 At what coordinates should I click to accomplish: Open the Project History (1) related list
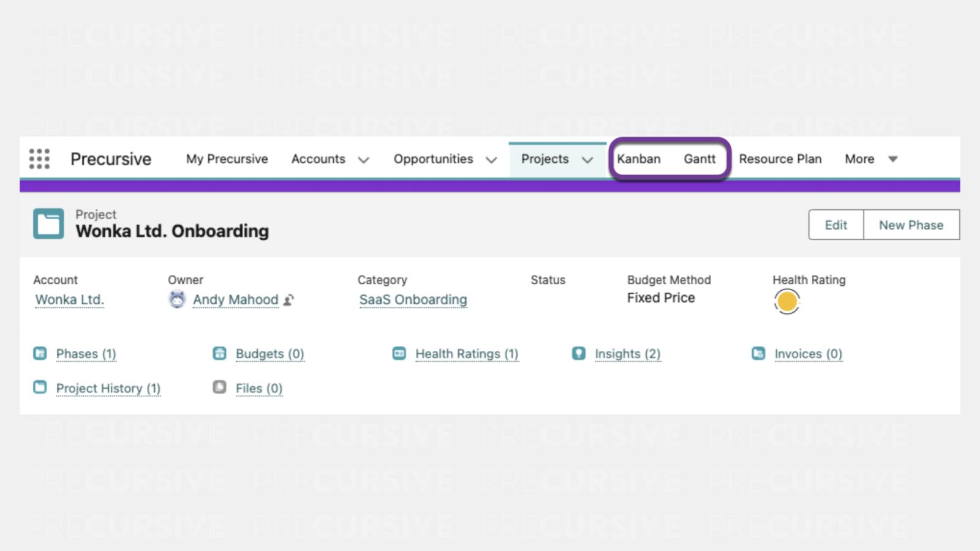pos(108,388)
